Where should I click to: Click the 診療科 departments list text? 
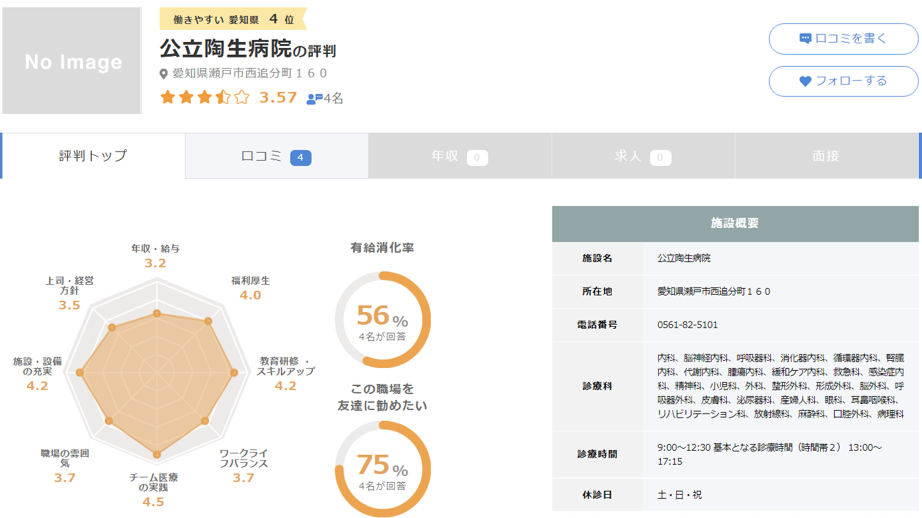[x=780, y=386]
